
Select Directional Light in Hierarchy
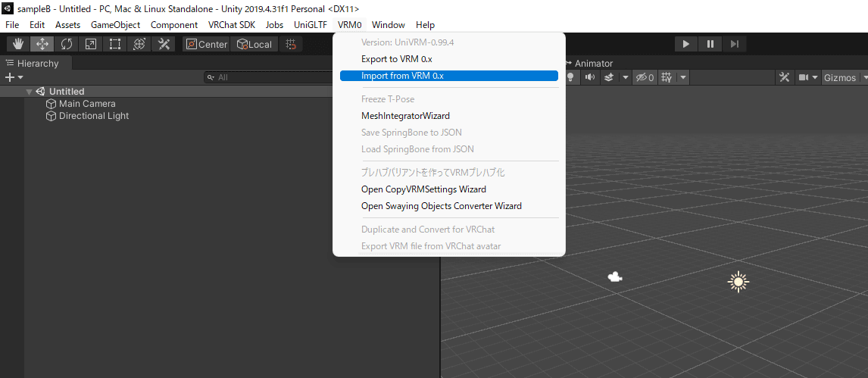[x=94, y=116]
